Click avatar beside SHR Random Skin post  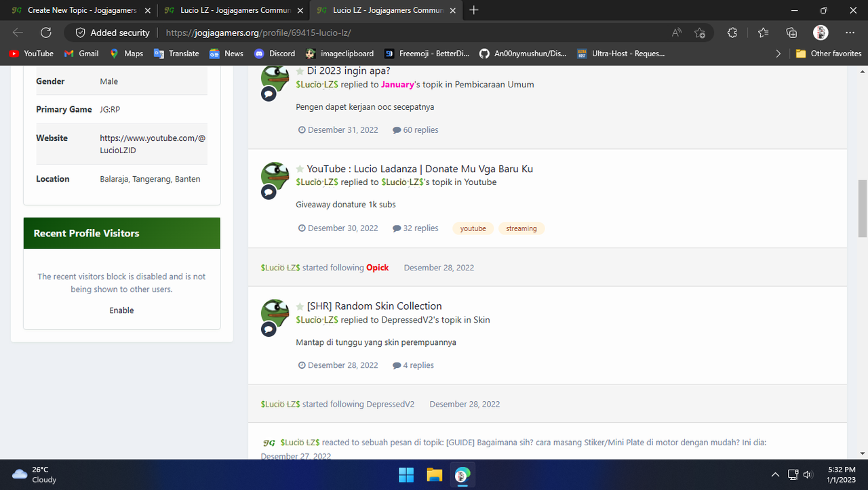tap(275, 313)
